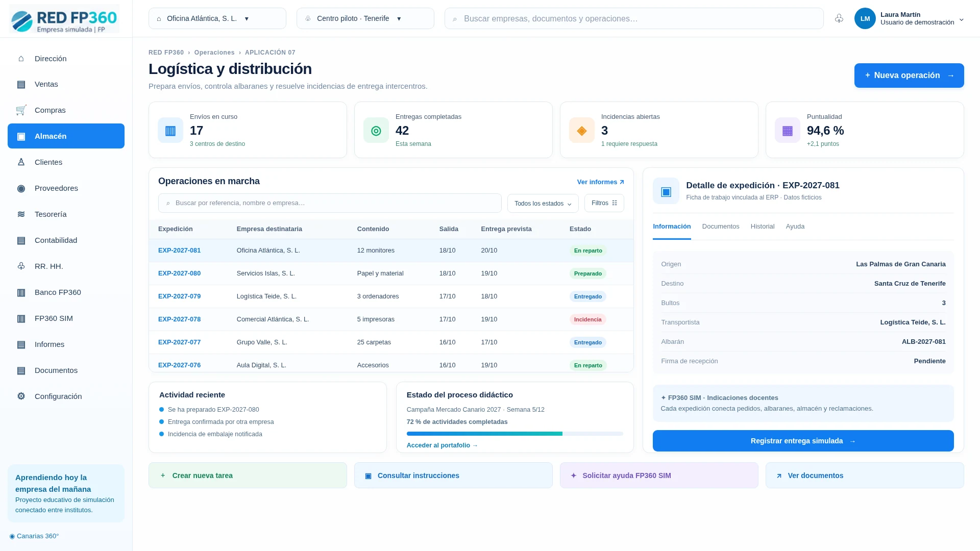
Task: Open the RR. HH. sidebar icon
Action: [x=21, y=266]
